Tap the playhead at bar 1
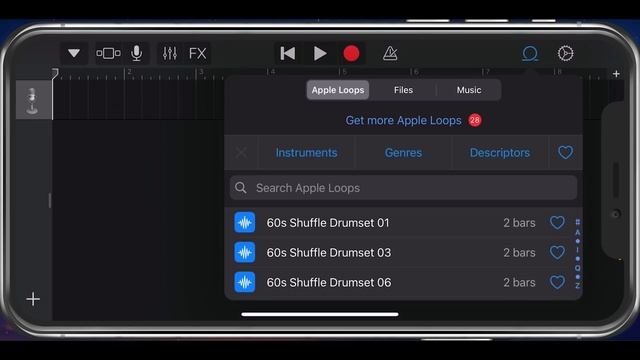Screen dimensions: 640x360 [55, 73]
